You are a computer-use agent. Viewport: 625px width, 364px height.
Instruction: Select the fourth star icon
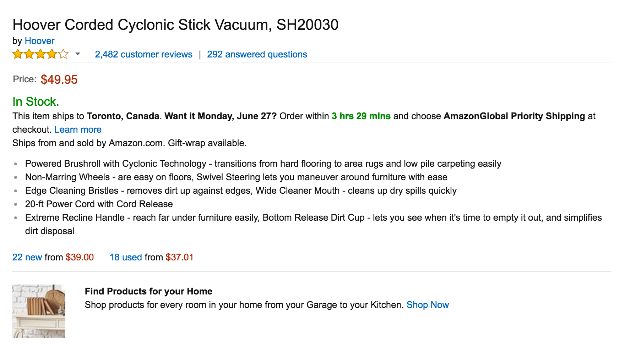52,54
